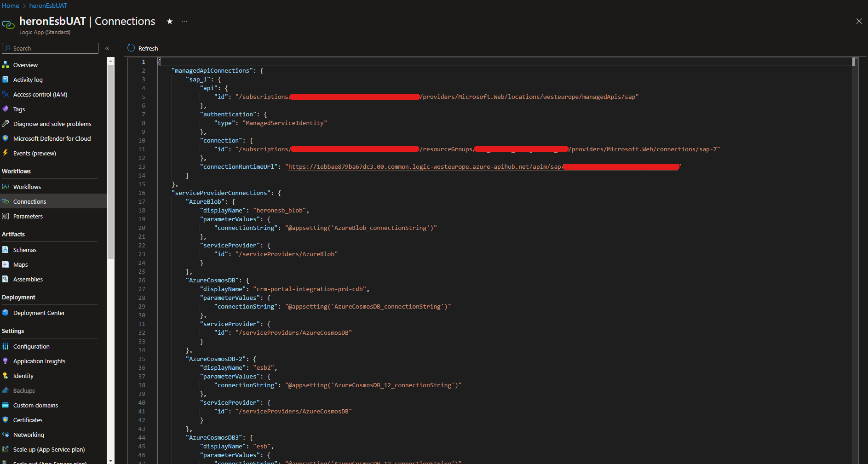Click the Custom domains icon
Image resolution: width=868 pixels, height=464 pixels.
(6, 405)
